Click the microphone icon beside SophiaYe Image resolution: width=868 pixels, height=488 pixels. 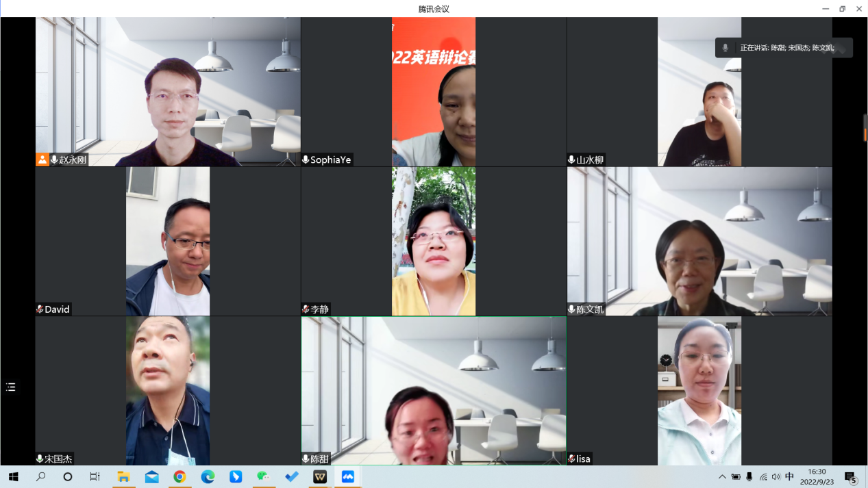(306, 159)
